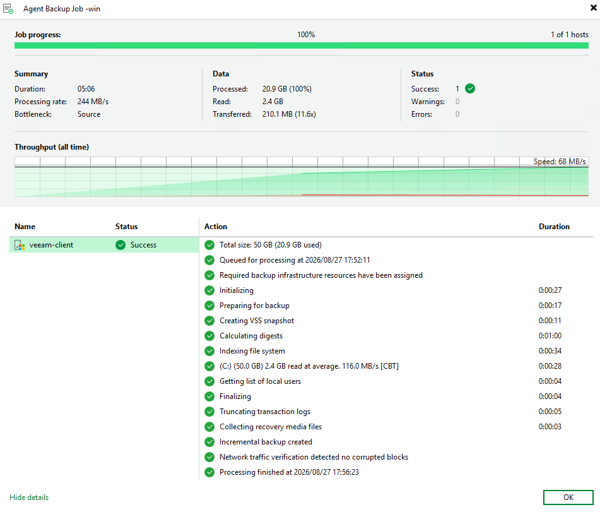The image size is (600, 512).
Task: Click check icon beside Truncating transaction logs
Action: click(209, 412)
